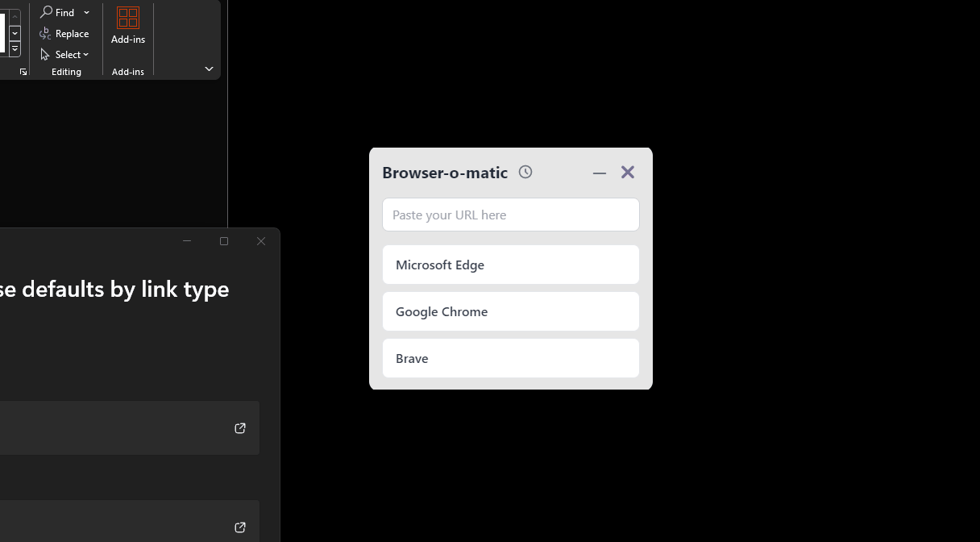Open the Find dropdown arrow
Viewport: 980px width, 542px height.
click(x=86, y=13)
